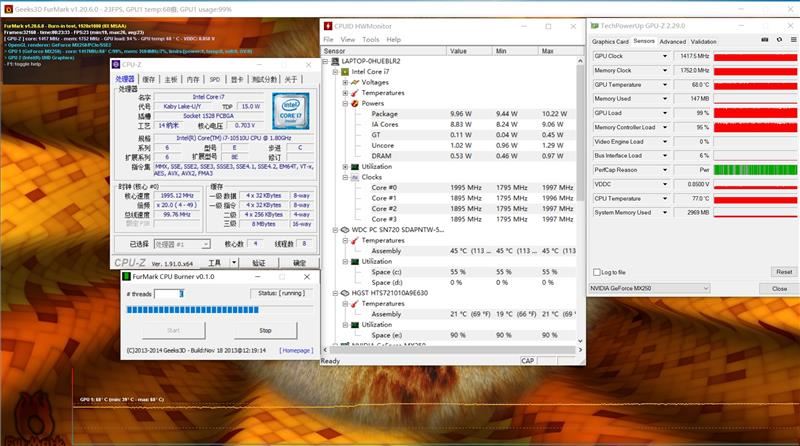This screenshot has width=800, height=446.
Task: Click CPU Burner blue progress bar
Action: (x=192, y=310)
